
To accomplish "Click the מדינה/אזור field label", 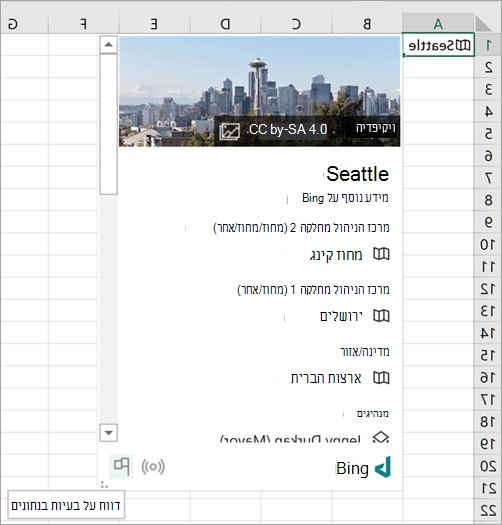I will tap(365, 352).
